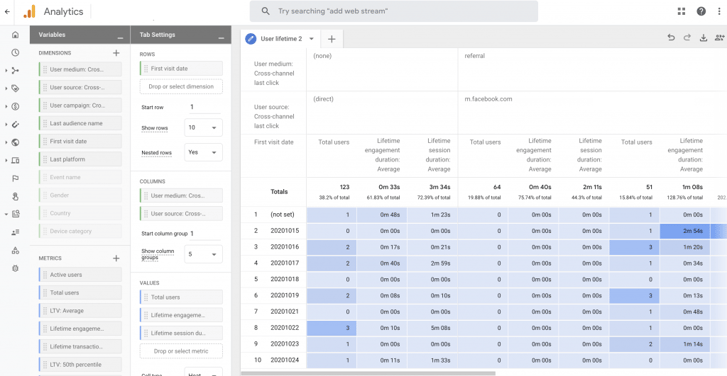Select First visit date row chip
The width and height of the screenshot is (727, 376).
click(181, 69)
